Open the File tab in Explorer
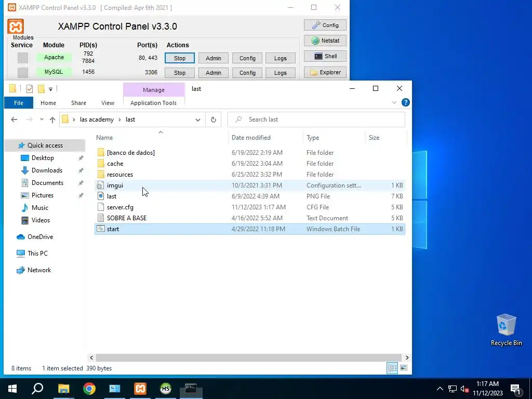532x399 pixels. [x=19, y=103]
